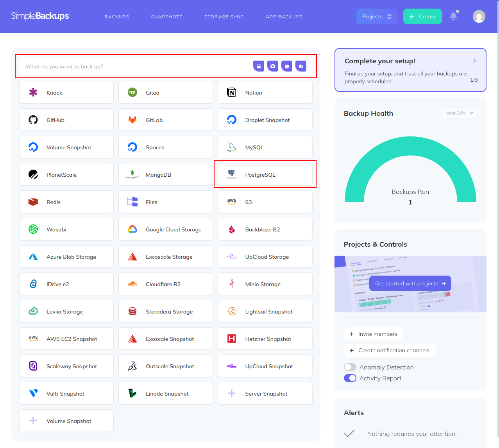This screenshot has height=448, width=499.
Task: Pick the UpCloud Storage card
Action: (x=265, y=257)
